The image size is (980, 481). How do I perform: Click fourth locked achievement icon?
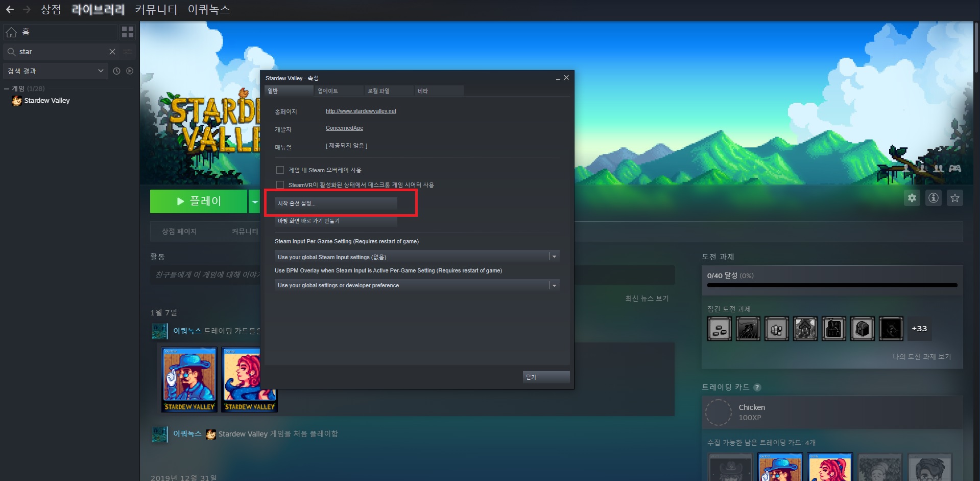805,329
